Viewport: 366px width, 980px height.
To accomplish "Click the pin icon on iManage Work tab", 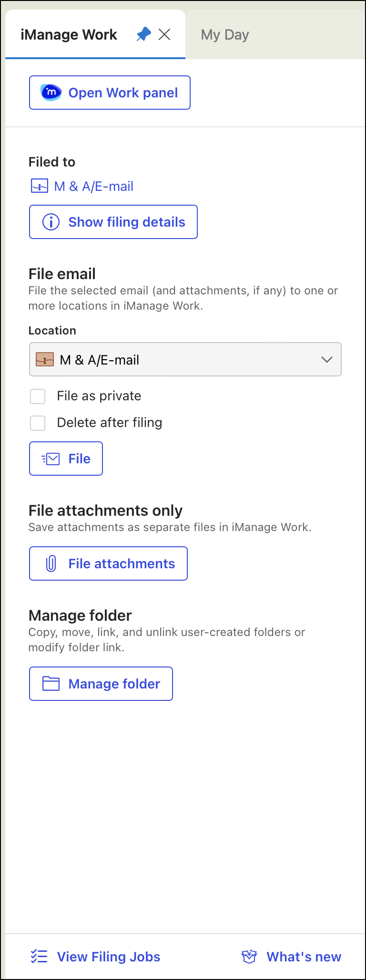I will click(x=143, y=34).
